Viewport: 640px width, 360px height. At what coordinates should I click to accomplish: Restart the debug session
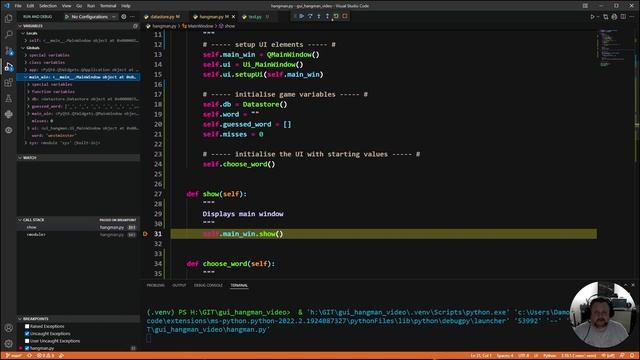pos(336,16)
